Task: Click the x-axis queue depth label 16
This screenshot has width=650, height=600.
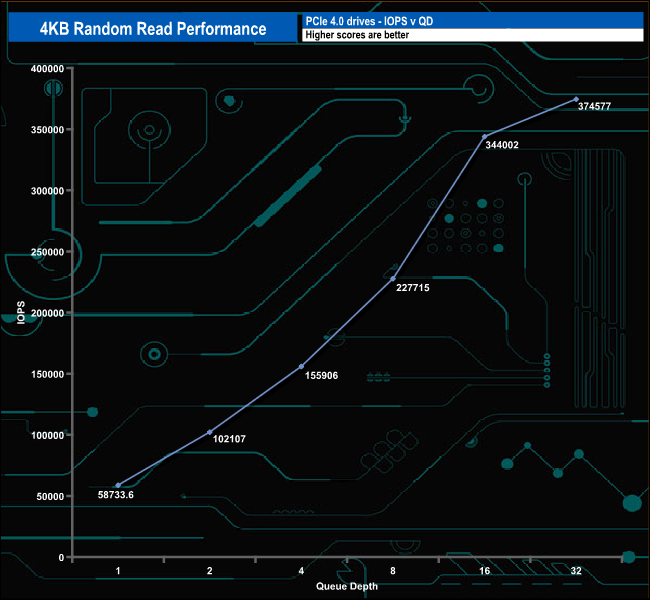Action: tap(485, 571)
